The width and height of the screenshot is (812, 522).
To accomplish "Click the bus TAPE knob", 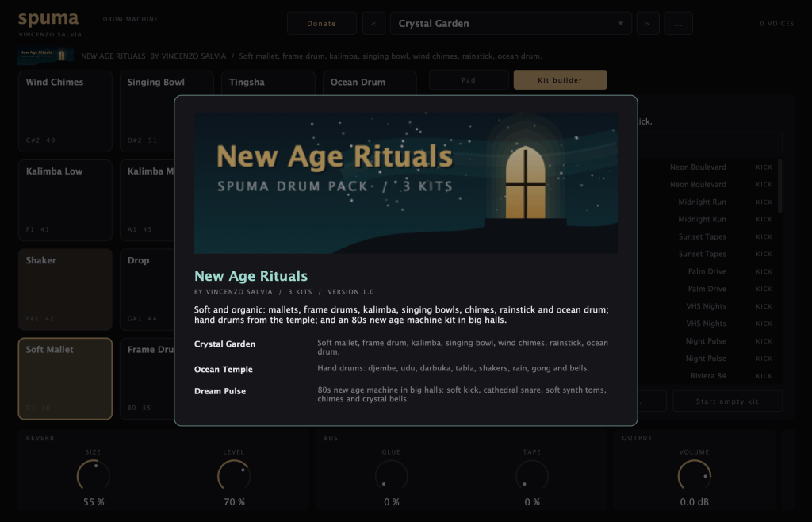I will (x=532, y=475).
